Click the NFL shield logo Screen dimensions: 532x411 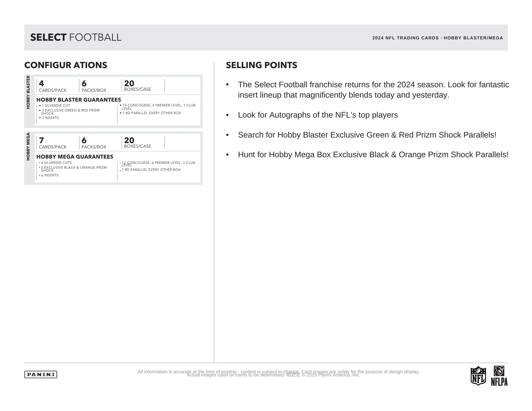click(x=478, y=376)
